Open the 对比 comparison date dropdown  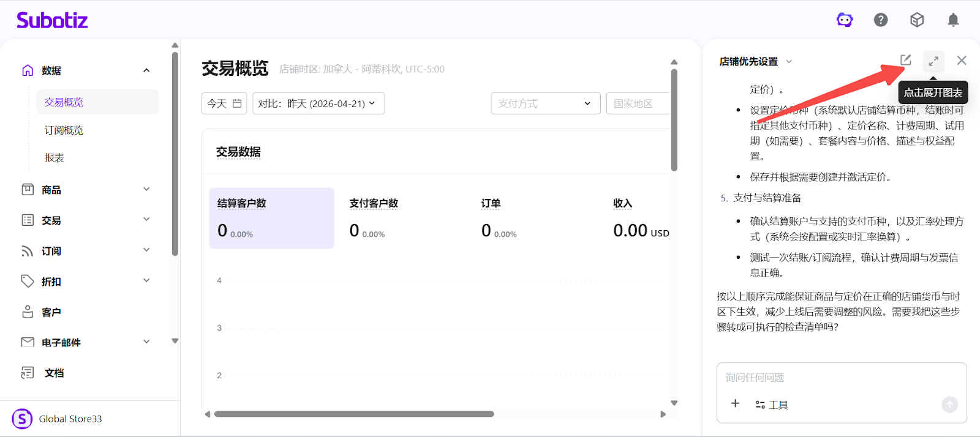318,103
